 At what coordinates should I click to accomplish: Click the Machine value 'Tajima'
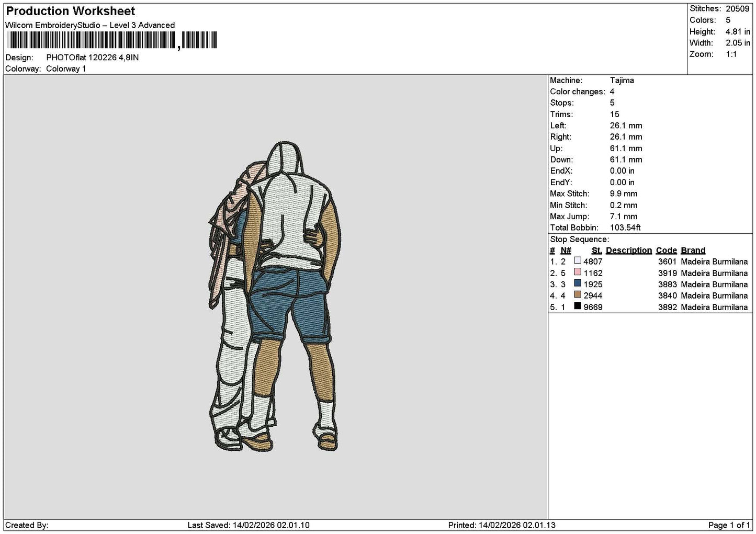point(622,81)
